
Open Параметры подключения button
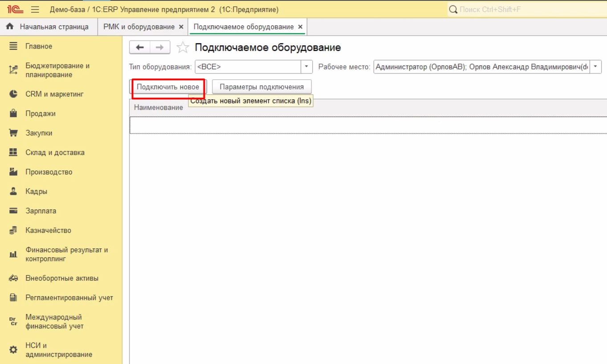pyautogui.click(x=261, y=87)
